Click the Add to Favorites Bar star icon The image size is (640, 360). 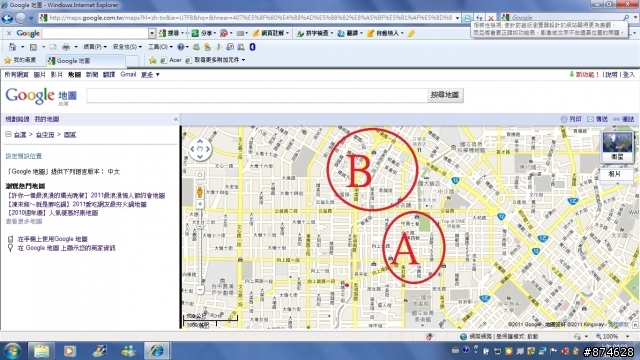click(x=152, y=60)
